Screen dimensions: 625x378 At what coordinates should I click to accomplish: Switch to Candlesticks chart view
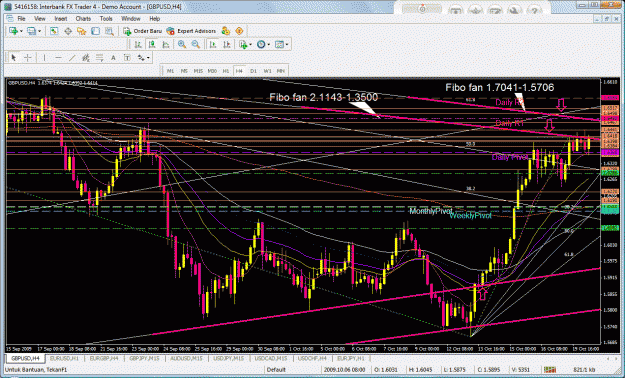(152, 45)
